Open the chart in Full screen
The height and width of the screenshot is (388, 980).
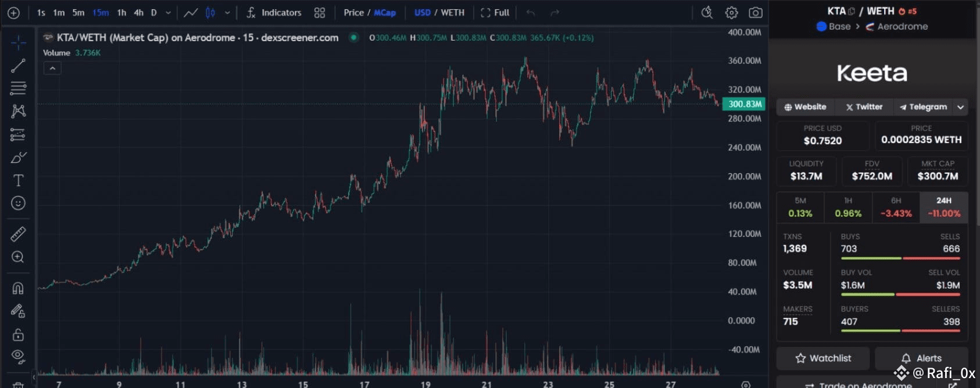[495, 13]
